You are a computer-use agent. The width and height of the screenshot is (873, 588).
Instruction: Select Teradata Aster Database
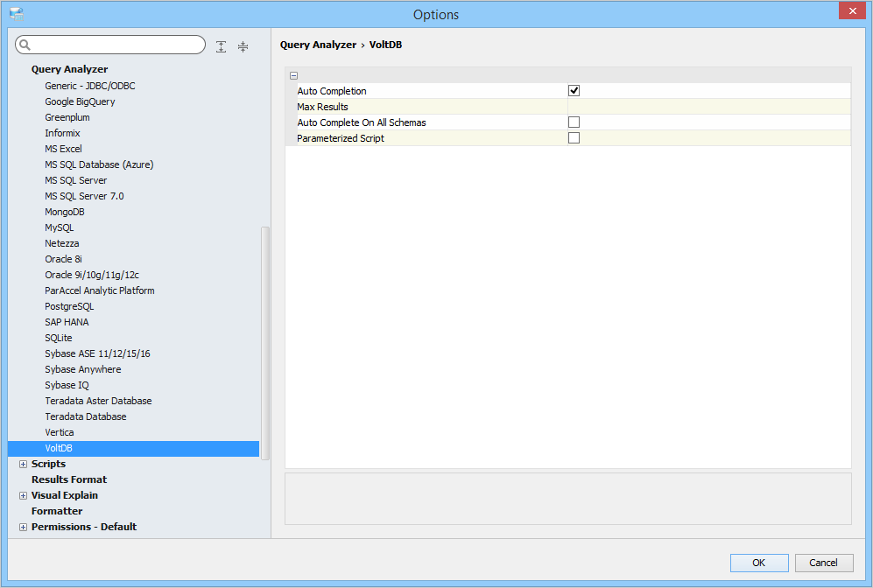click(x=98, y=401)
